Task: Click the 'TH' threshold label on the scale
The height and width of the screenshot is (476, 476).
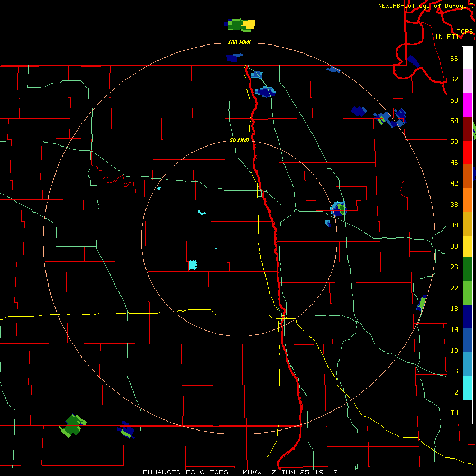Action: [x=454, y=413]
